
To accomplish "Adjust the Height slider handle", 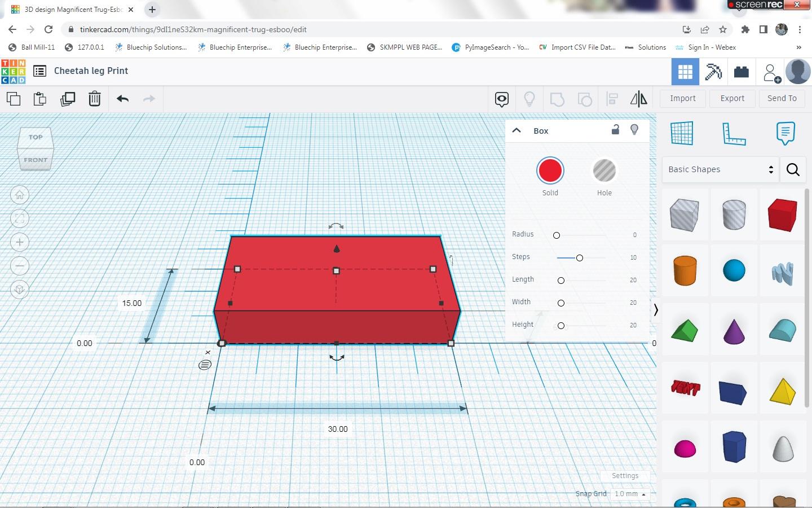I will point(561,326).
